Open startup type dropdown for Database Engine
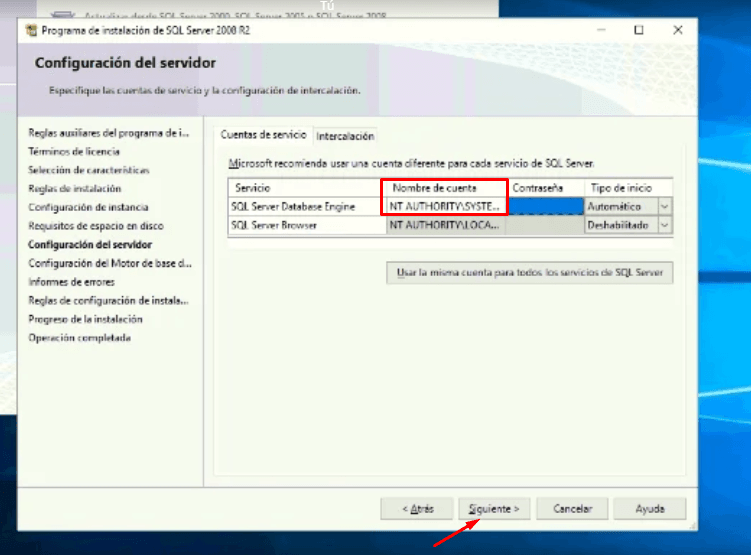This screenshot has height=555, width=751. coord(665,206)
